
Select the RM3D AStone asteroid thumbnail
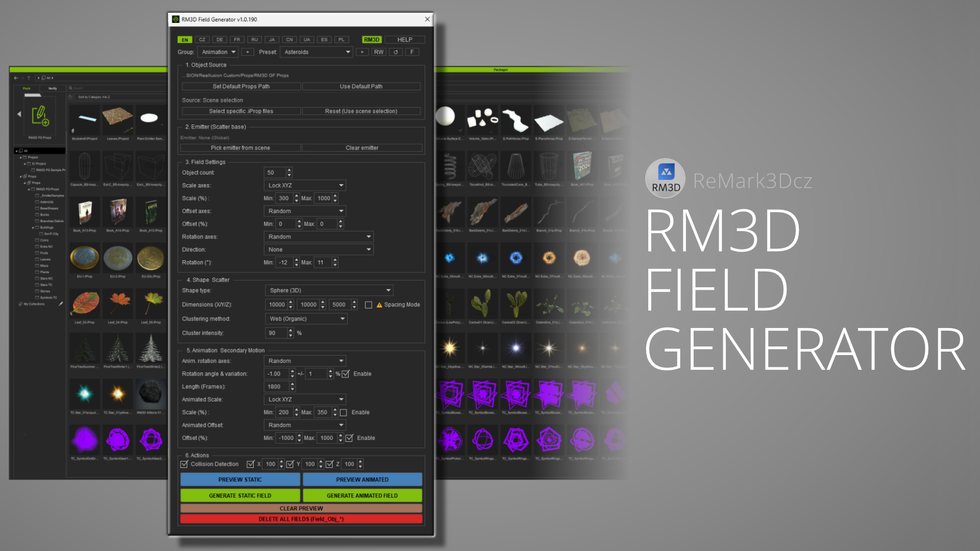151,394
